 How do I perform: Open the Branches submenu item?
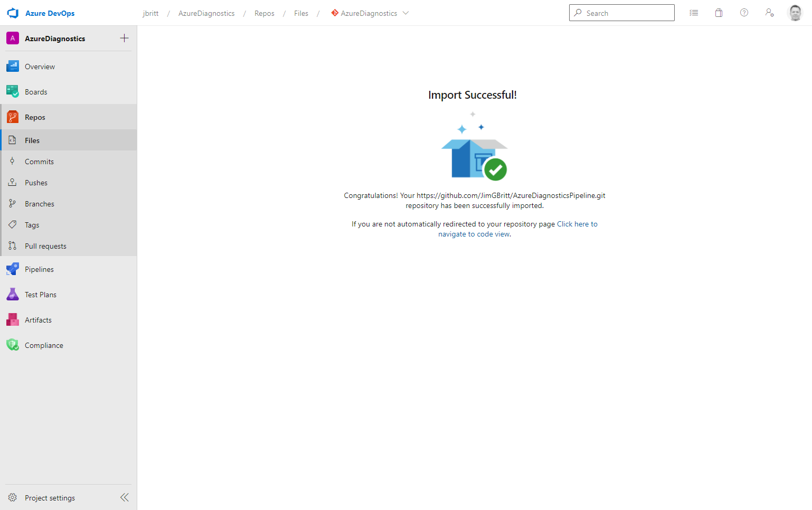[x=40, y=204]
